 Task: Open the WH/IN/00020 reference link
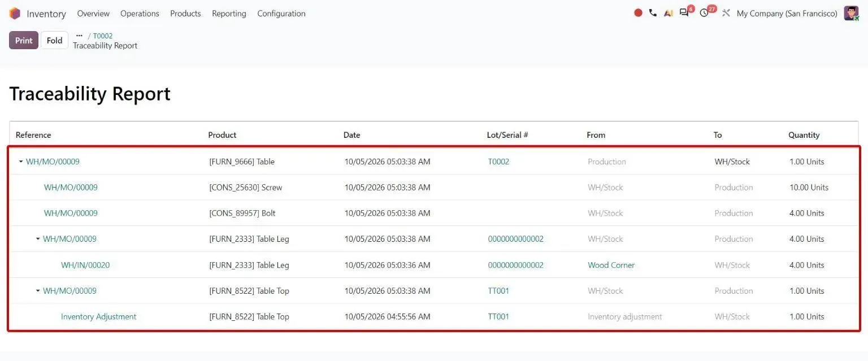pyautogui.click(x=85, y=265)
